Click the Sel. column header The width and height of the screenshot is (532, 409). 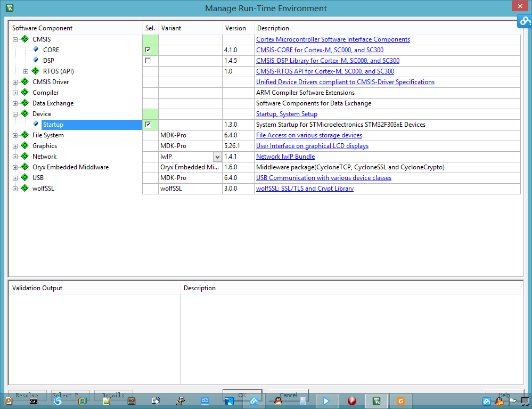click(x=150, y=28)
